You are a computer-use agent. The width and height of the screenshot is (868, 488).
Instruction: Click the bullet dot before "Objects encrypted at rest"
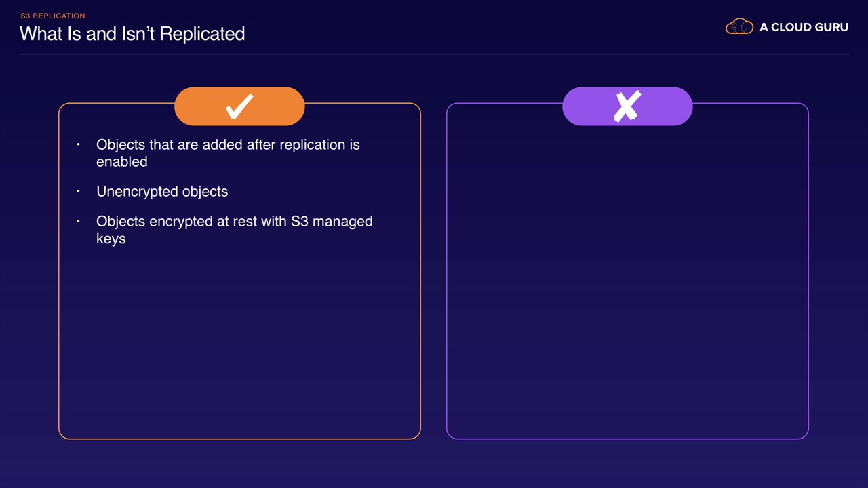(79, 222)
